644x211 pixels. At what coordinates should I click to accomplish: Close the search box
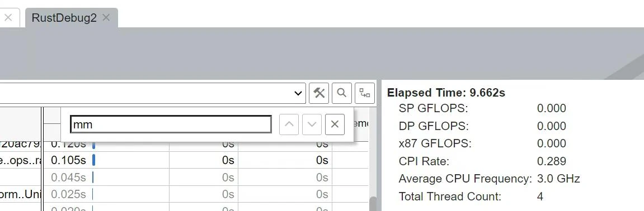(x=335, y=124)
